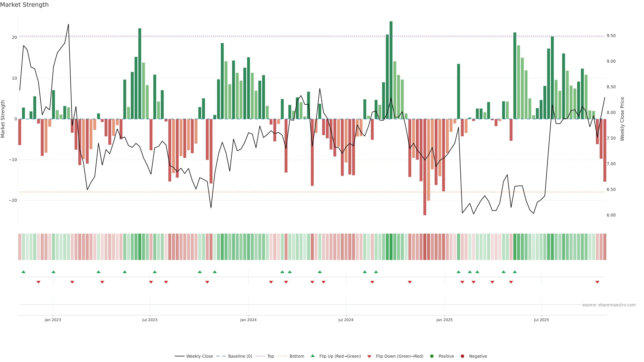
Task: Click the Negative red circle legend icon
Action: point(462,356)
